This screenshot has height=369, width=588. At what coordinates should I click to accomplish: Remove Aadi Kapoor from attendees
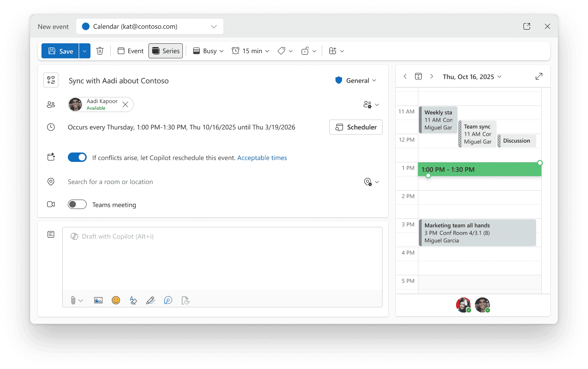(125, 104)
